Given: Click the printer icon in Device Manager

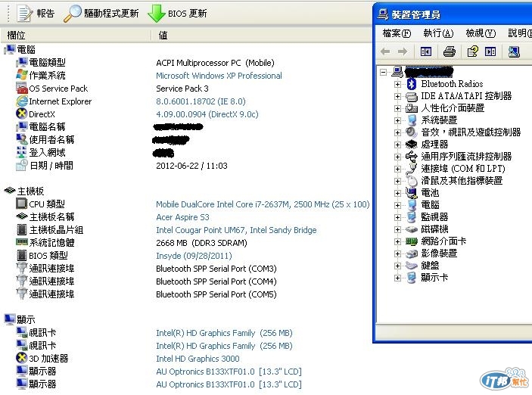Looking at the screenshot, I should 450,51.
